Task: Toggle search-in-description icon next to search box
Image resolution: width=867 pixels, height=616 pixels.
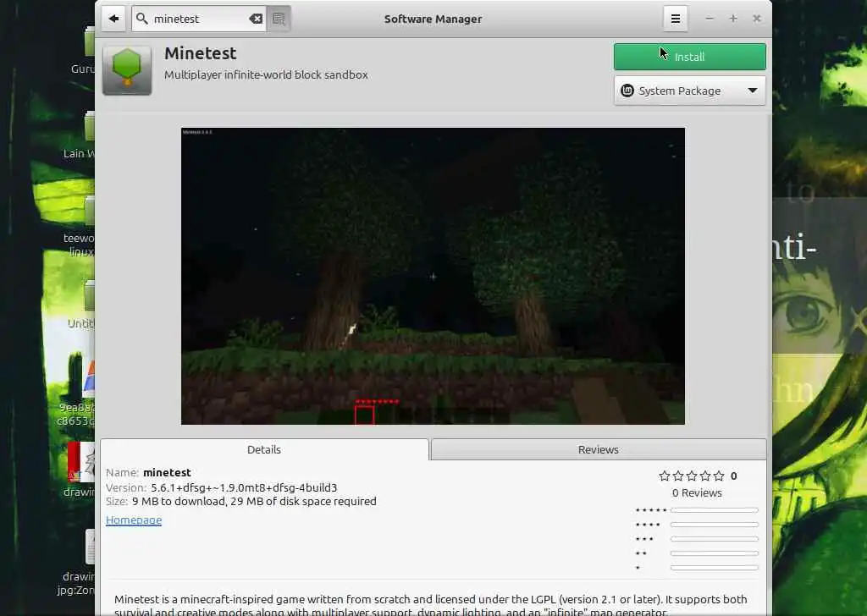Action: pos(279,19)
